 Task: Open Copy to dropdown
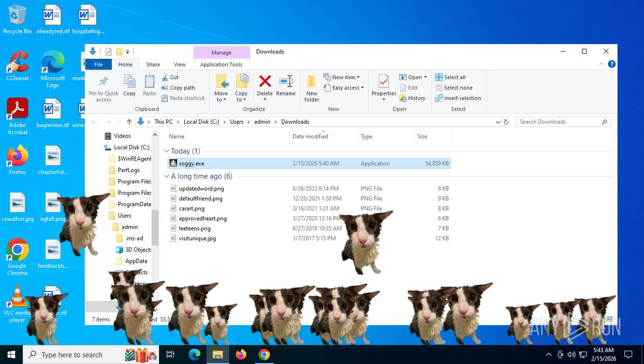tap(241, 97)
